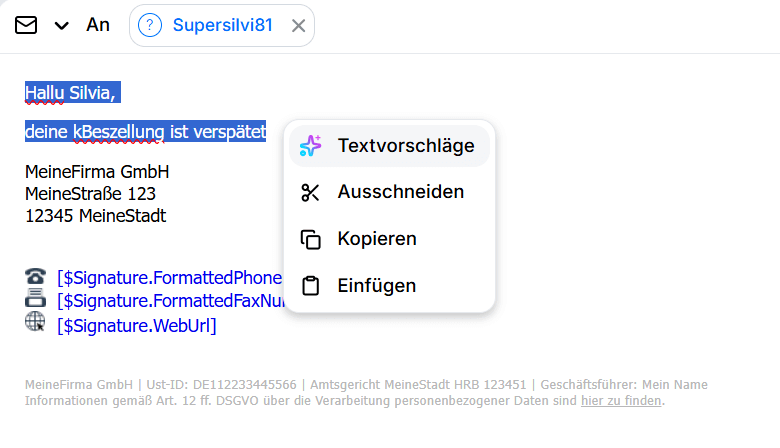Click the fax machine icon in signature
This screenshot has height=448, width=780.
coord(35,299)
